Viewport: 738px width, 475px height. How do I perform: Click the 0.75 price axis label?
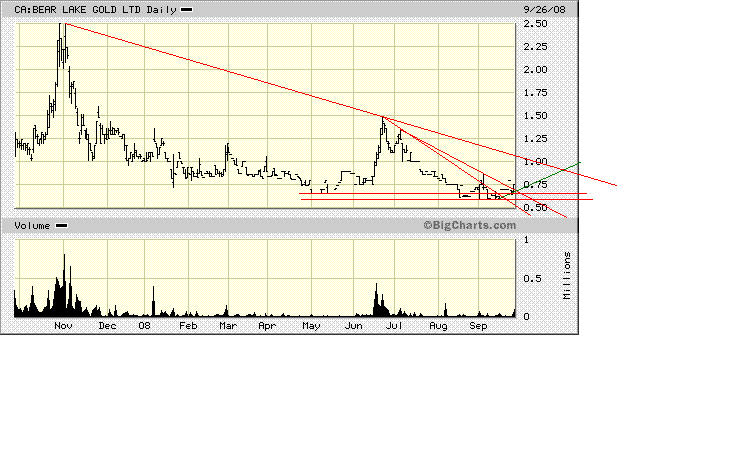pos(536,185)
